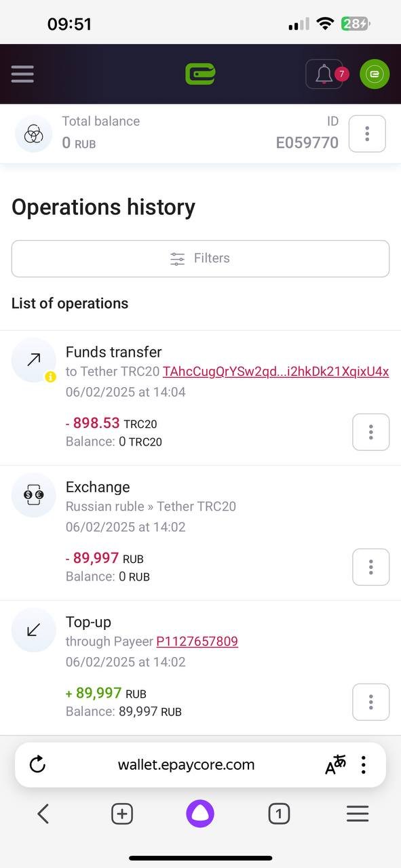Tap the translate page icon
Viewport: 401px width, 868px height.
tap(335, 765)
